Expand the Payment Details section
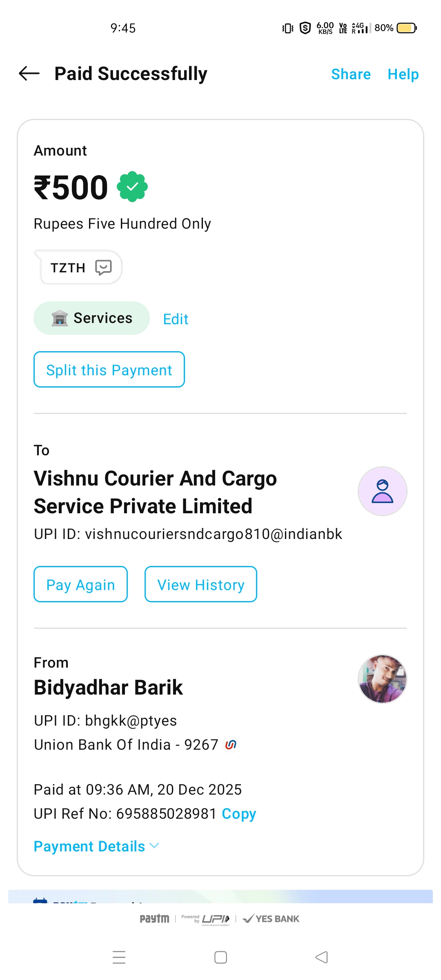 point(96,846)
